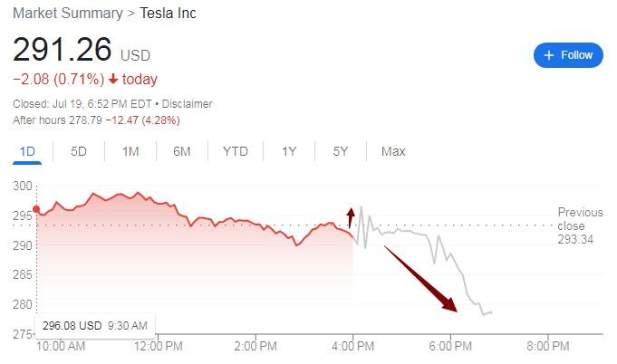Select the YTD tab

pyautogui.click(x=235, y=151)
